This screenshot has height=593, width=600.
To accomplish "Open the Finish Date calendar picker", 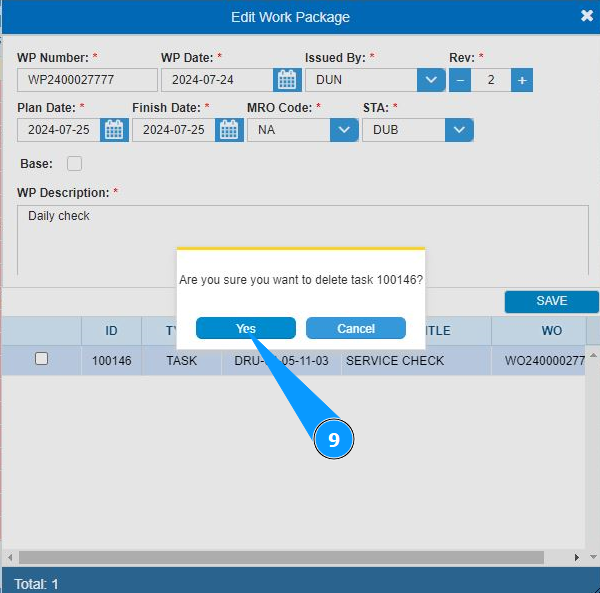I will point(229,130).
